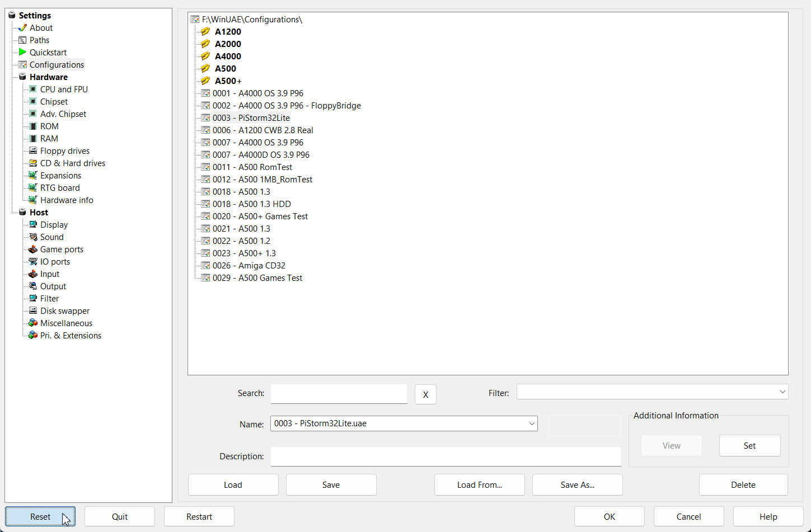
Task: Click the green Quickstart arrow icon
Action: [22, 53]
